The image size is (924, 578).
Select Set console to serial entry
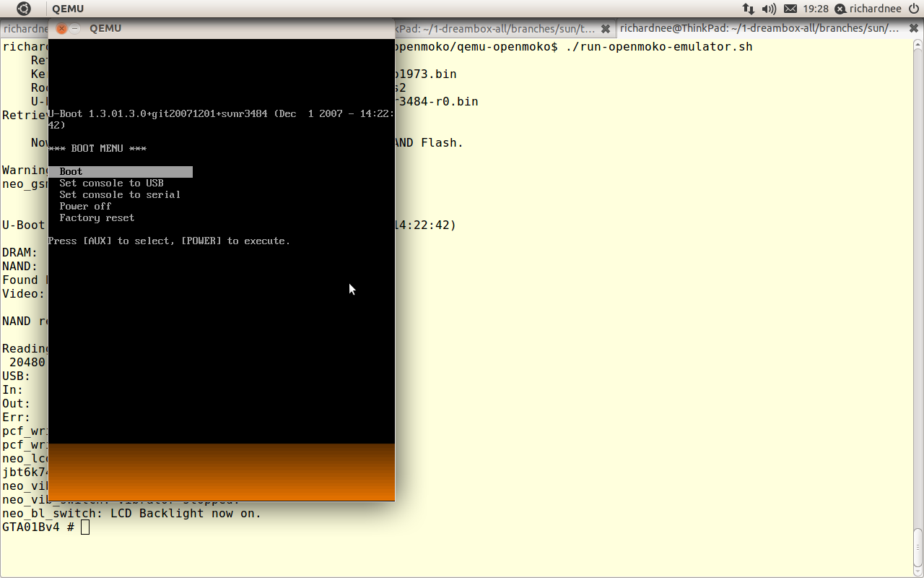120,194
